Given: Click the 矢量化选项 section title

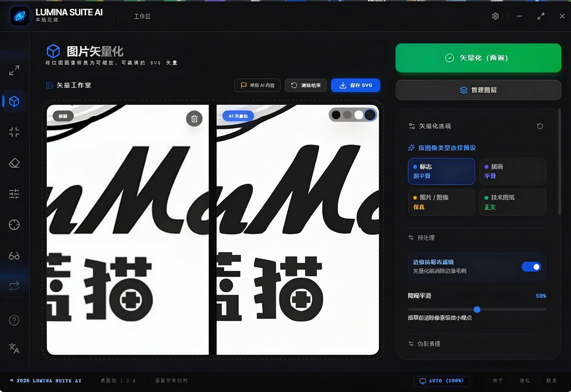Looking at the screenshot, I should [x=435, y=126].
